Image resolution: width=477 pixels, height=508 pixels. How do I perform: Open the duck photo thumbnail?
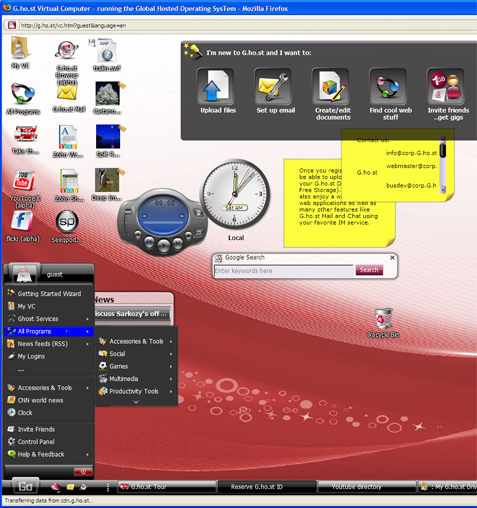[107, 180]
